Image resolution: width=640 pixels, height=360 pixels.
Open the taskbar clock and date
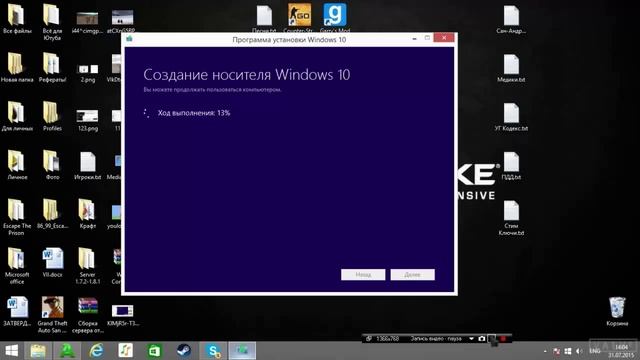621,351
